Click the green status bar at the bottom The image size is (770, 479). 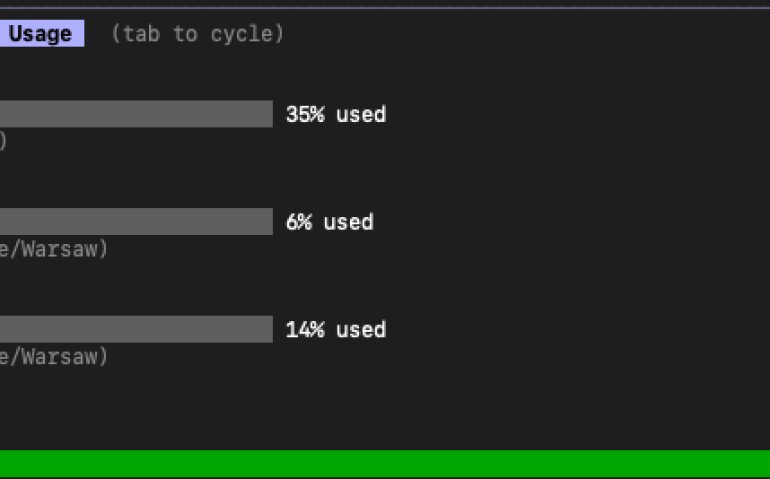click(x=385, y=463)
